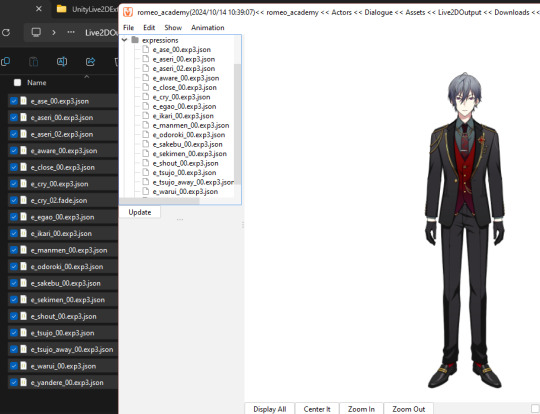Select e_ikari_00.exp3.json in expressions tree
The image size is (540, 414).
(183, 116)
